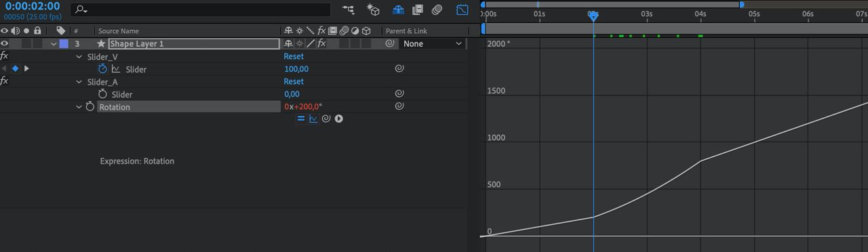Use Rotation property pick whip spiral
Screen dimensions: 868x252
tap(399, 106)
